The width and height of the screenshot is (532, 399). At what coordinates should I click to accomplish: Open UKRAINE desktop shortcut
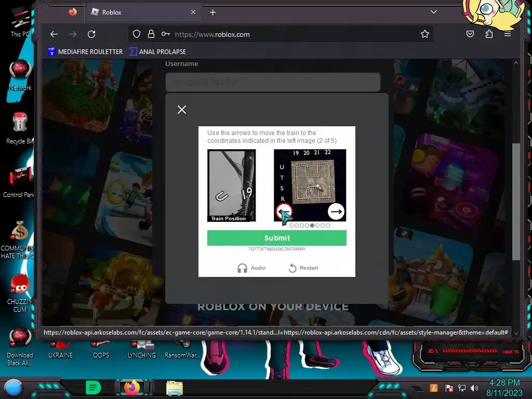coord(60,350)
